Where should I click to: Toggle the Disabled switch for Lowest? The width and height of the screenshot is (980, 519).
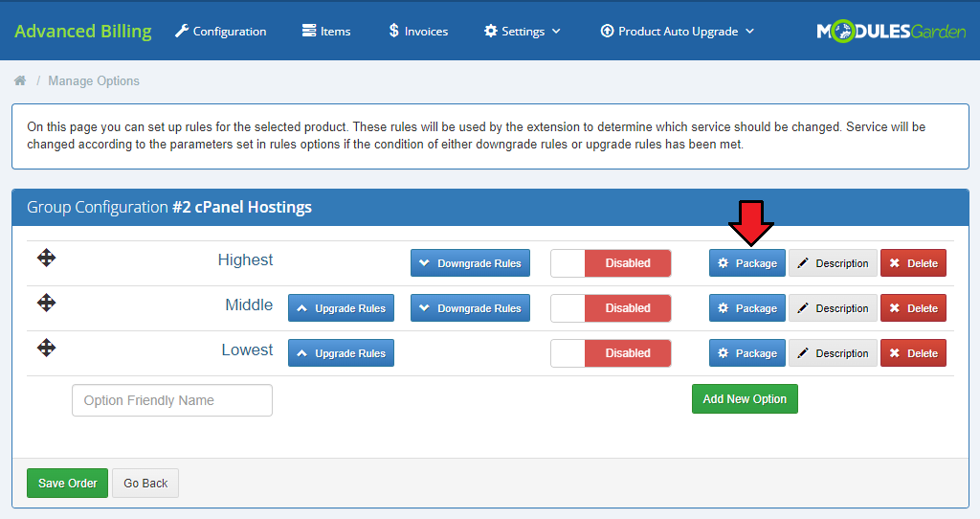pyautogui.click(x=611, y=353)
